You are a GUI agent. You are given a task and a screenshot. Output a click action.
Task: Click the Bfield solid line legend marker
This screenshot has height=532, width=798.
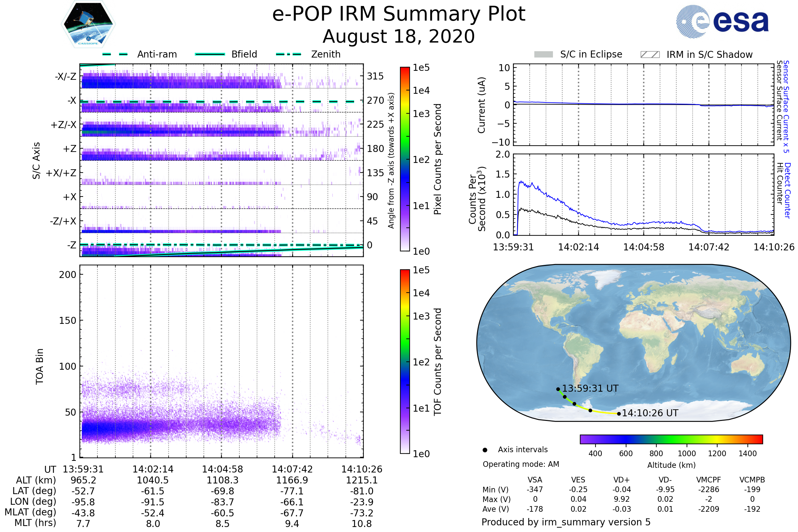[x=210, y=54]
